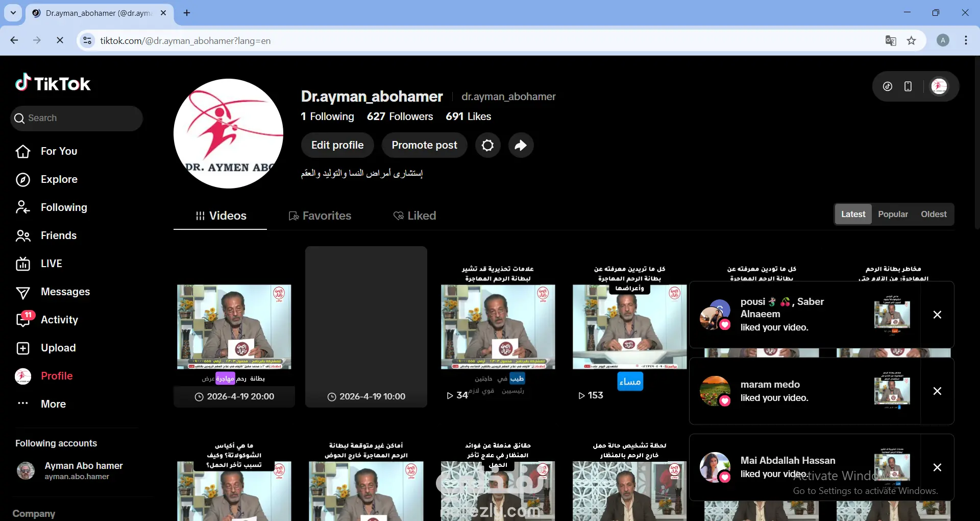The height and width of the screenshot is (521, 980).
Task: View the 1 Following count
Action: 327,116
